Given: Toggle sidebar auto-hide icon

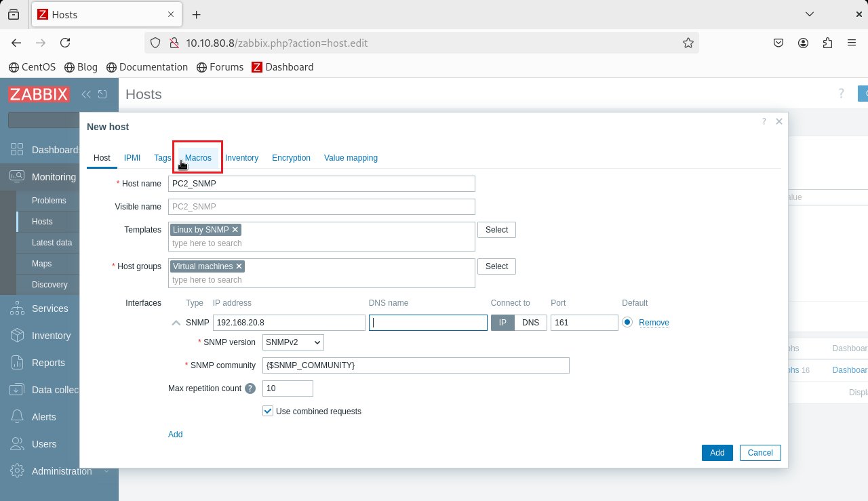Looking at the screenshot, I should click(102, 94).
